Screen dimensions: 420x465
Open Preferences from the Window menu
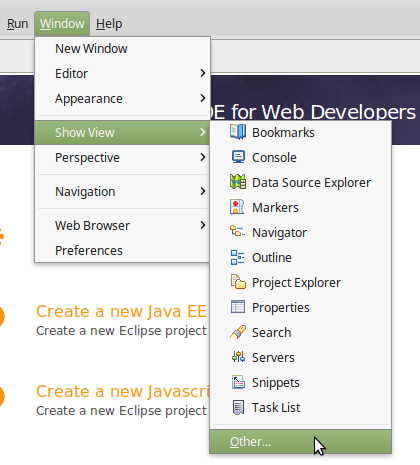click(122, 250)
